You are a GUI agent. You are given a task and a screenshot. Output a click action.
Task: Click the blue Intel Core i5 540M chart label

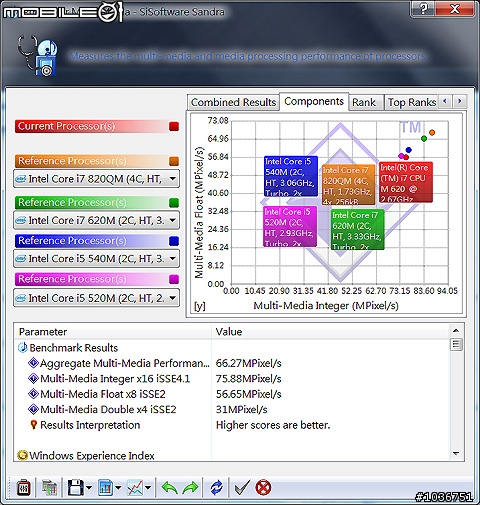coord(291,176)
